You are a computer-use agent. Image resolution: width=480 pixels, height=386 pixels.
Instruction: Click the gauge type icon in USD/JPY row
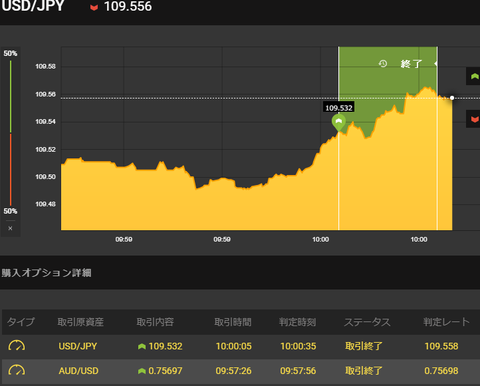click(x=17, y=346)
